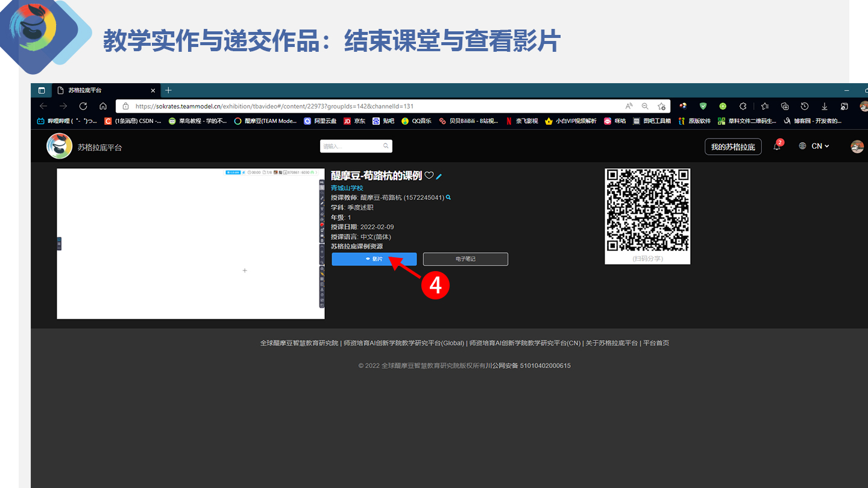Play the lesson via blue 影片 button

(374, 259)
